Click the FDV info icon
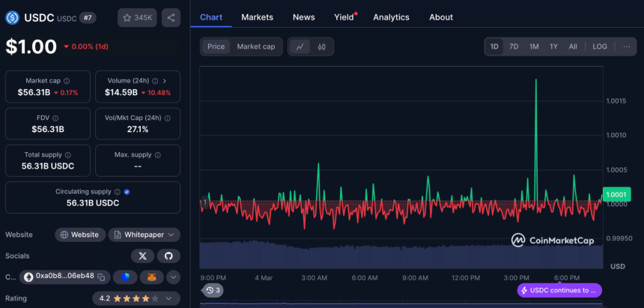644x308 pixels. pyautogui.click(x=55, y=118)
